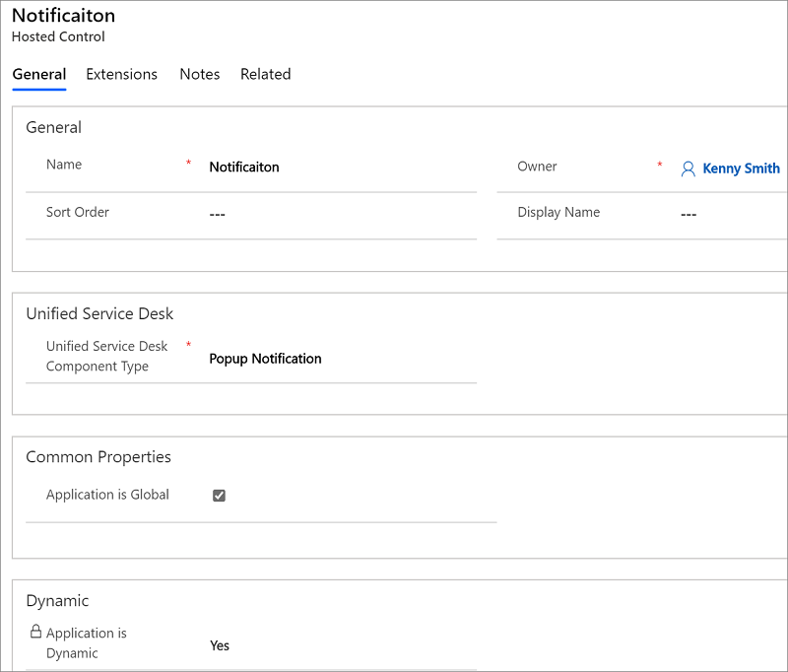Image resolution: width=788 pixels, height=672 pixels.
Task: Click the Unified Service Desk Component Type label
Action: [106, 356]
